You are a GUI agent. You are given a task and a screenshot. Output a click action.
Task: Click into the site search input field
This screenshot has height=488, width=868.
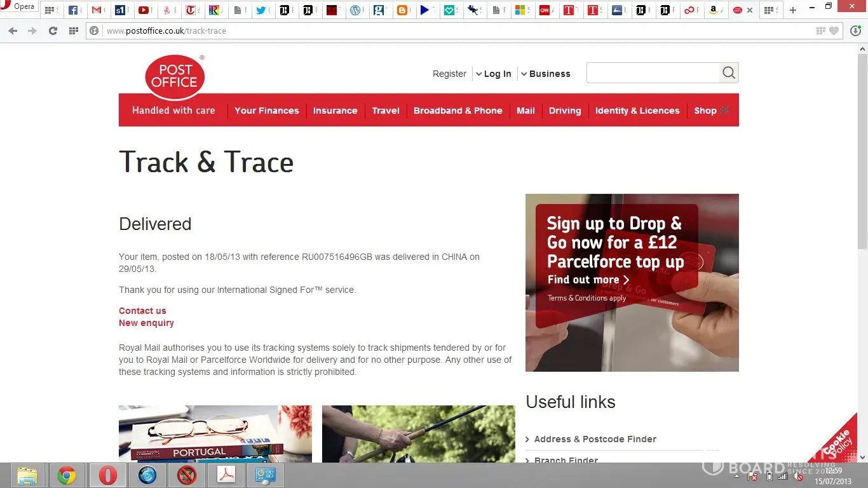point(653,73)
